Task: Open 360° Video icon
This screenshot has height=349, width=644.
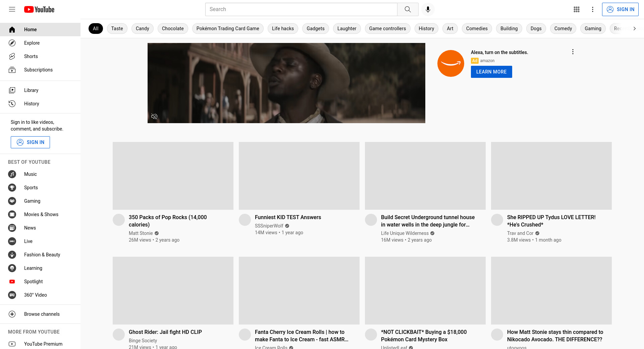Action: pyautogui.click(x=12, y=295)
